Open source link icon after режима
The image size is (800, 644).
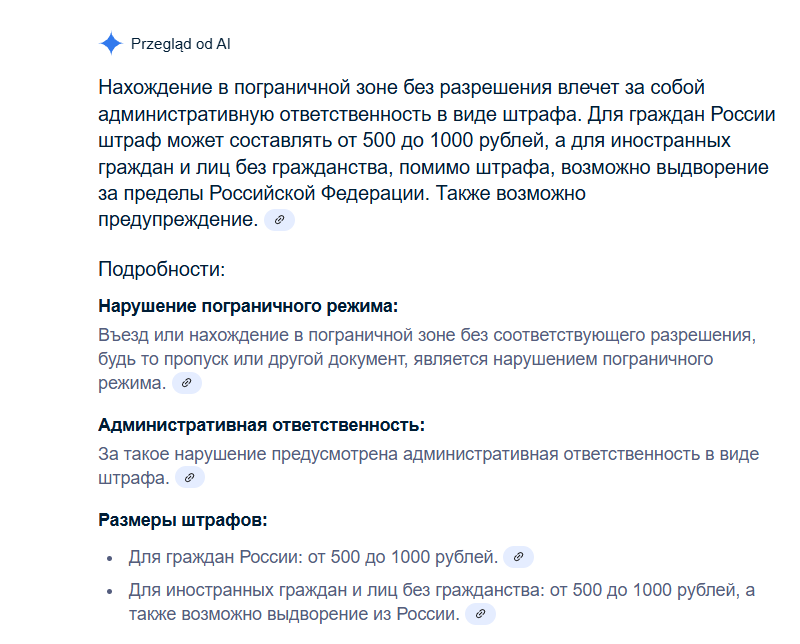tap(187, 383)
